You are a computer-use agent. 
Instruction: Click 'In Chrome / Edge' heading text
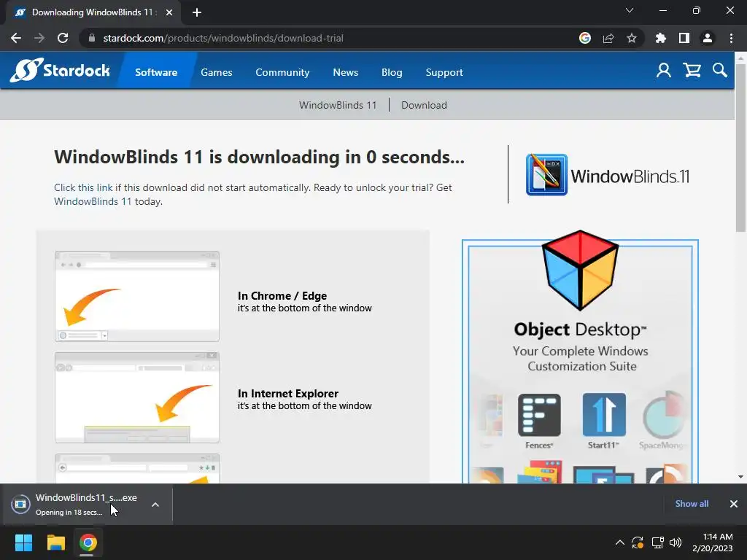[x=282, y=296]
